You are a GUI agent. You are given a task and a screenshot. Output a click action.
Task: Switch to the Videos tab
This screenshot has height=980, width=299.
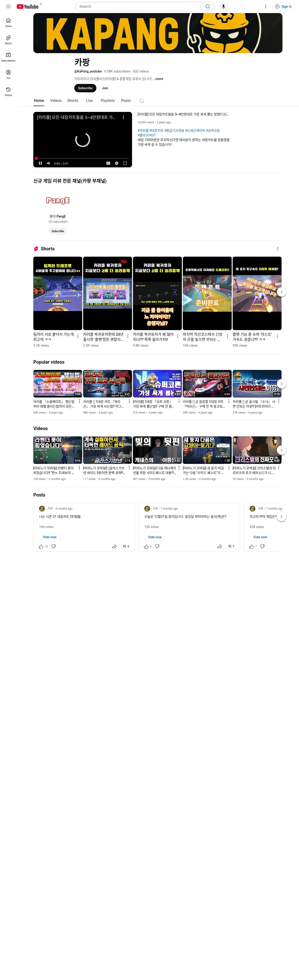56,101
